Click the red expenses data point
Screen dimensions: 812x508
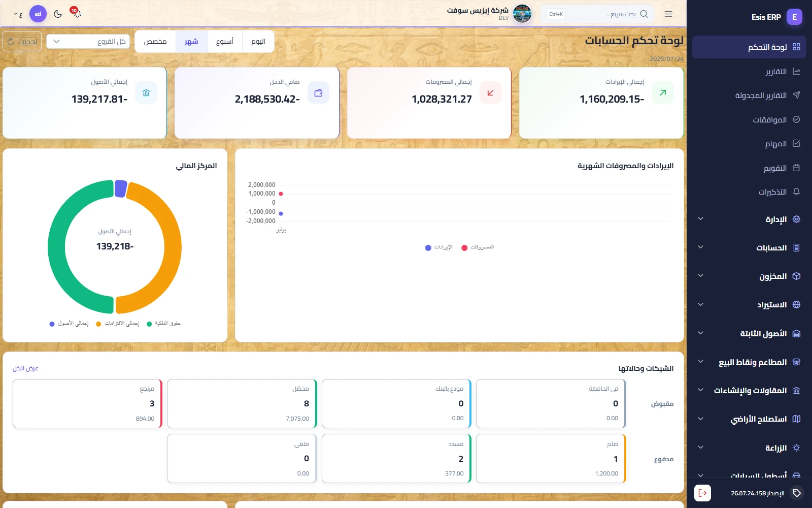281,194
